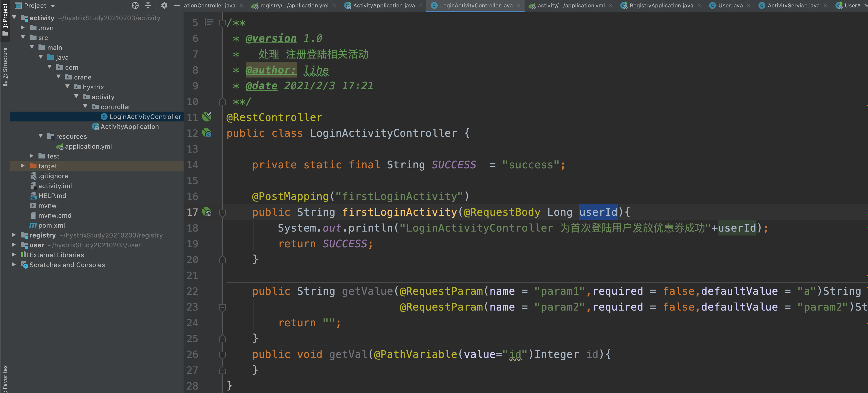Switch to the RegistryApplication.java tab
The height and width of the screenshot is (393, 868).
[661, 5]
